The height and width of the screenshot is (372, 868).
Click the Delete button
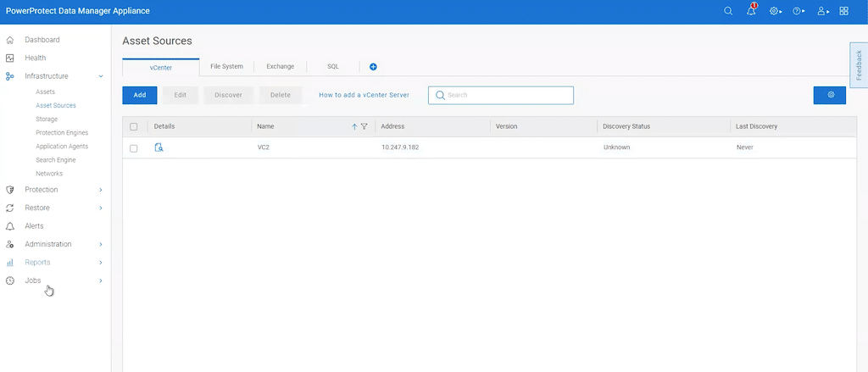(281, 95)
